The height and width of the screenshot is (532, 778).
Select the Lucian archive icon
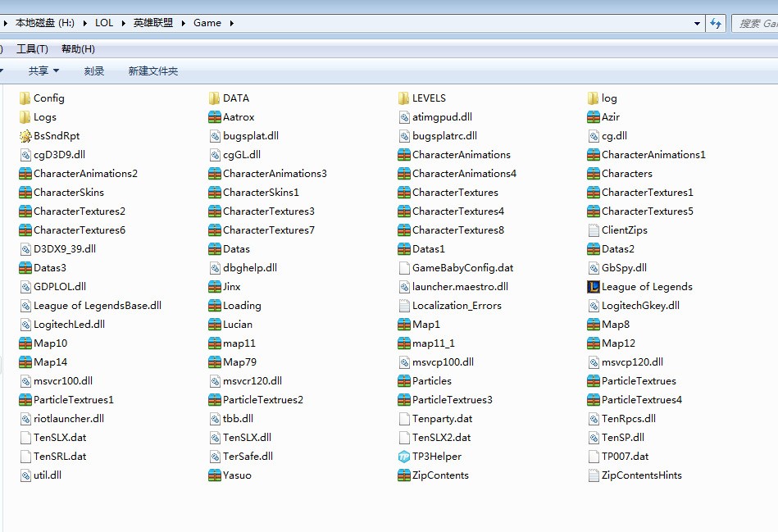214,325
